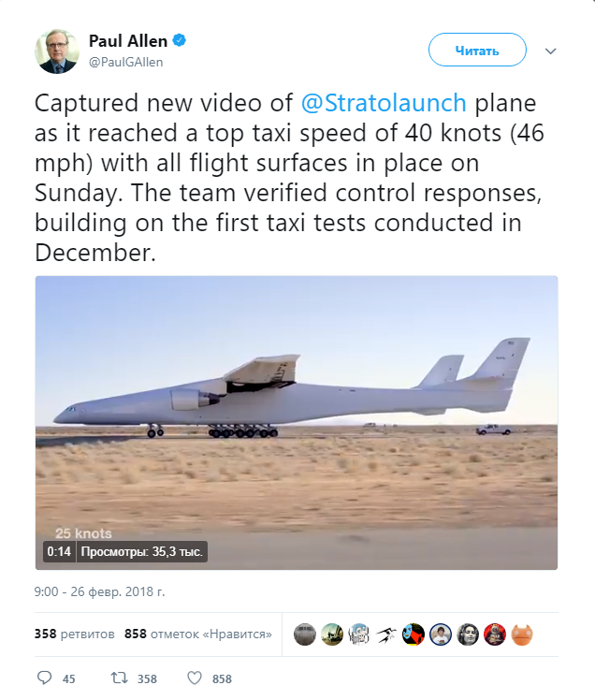Open the Paul Allen name link

click(x=127, y=41)
